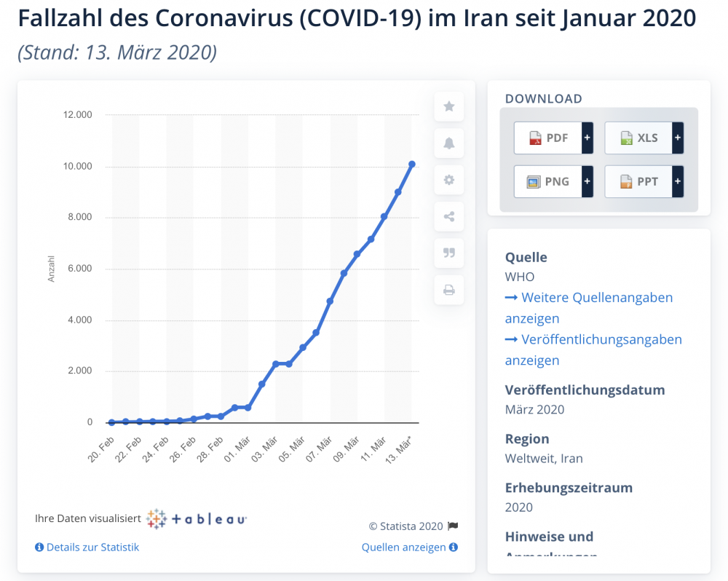The width and height of the screenshot is (728, 581).
Task: Click the plus next to PDF
Action: tap(587, 138)
